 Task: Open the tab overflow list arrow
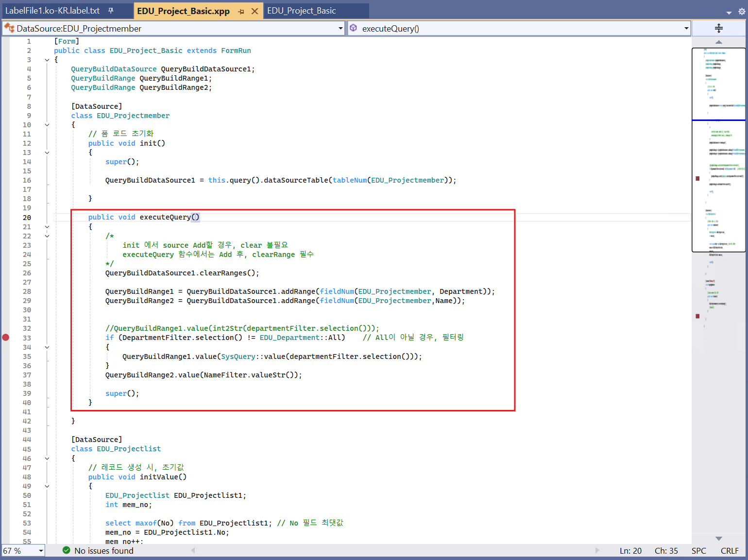[x=729, y=13]
